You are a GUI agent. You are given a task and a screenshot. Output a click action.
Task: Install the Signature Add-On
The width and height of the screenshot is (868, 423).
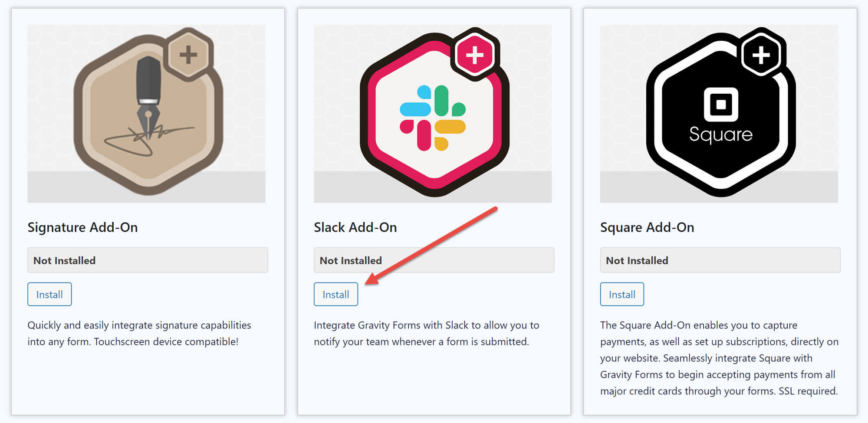49,294
